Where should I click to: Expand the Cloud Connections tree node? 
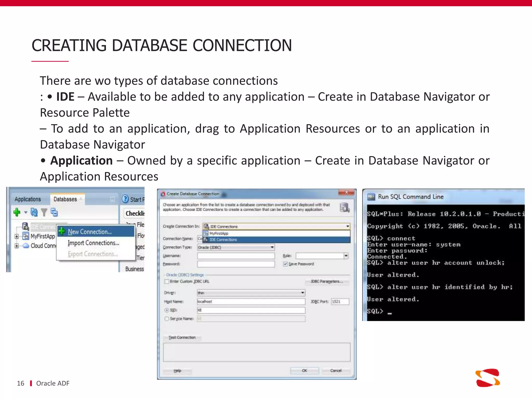tap(17, 246)
